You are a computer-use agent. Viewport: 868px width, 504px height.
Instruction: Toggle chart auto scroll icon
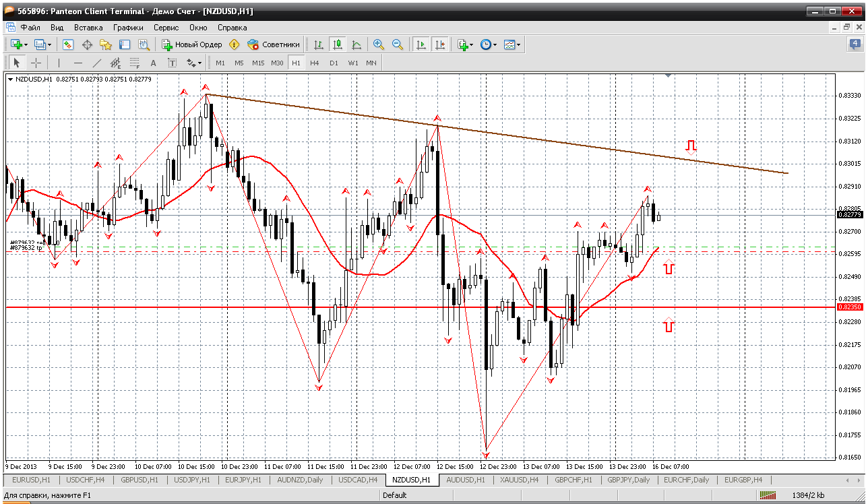tap(421, 44)
